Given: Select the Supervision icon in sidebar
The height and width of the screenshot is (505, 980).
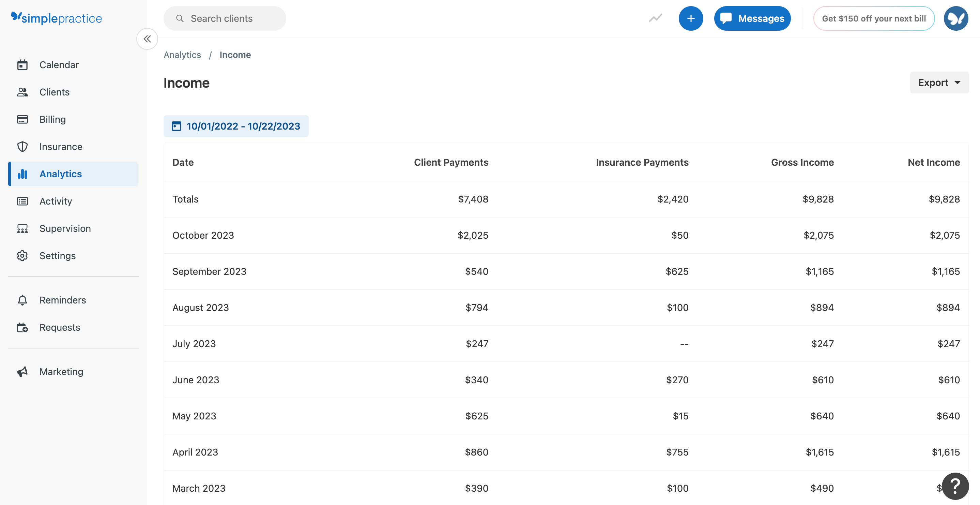Looking at the screenshot, I should pos(22,228).
